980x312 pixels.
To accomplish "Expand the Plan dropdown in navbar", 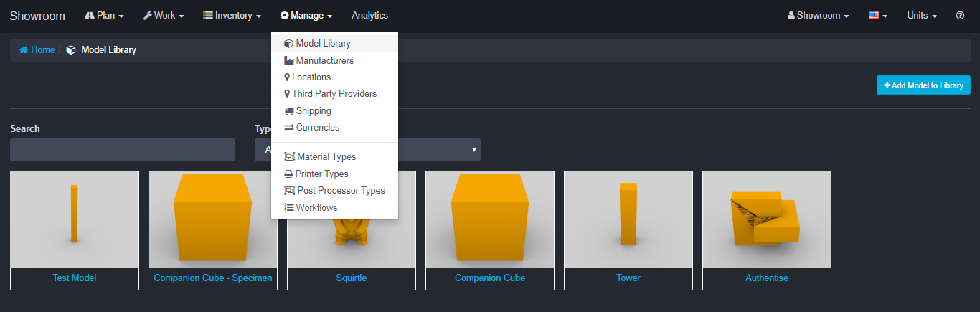I will [105, 16].
